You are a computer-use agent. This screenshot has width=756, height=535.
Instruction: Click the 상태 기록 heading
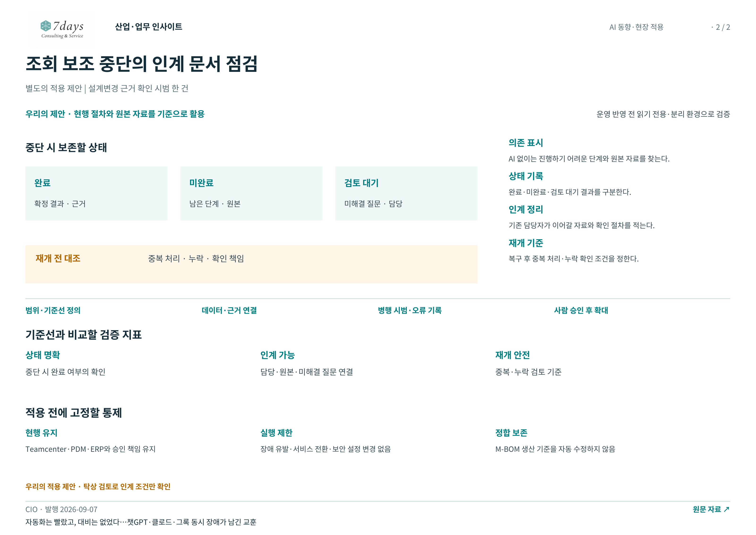pyautogui.click(x=526, y=176)
